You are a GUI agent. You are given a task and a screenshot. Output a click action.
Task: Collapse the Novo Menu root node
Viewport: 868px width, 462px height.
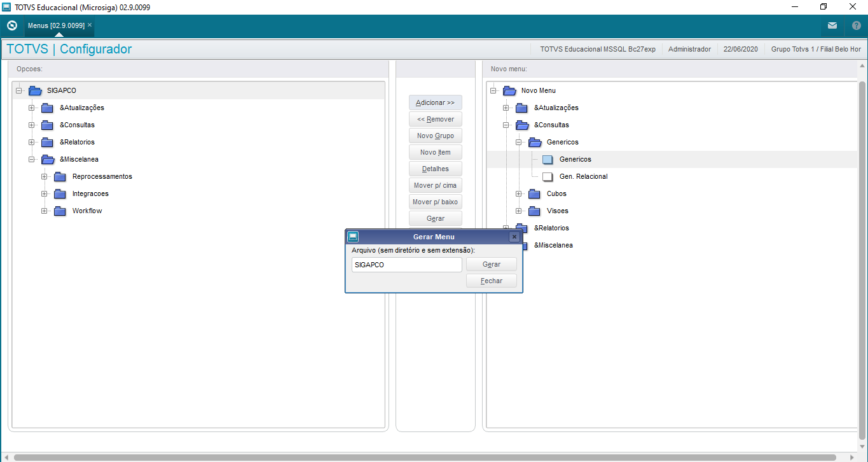[493, 90]
